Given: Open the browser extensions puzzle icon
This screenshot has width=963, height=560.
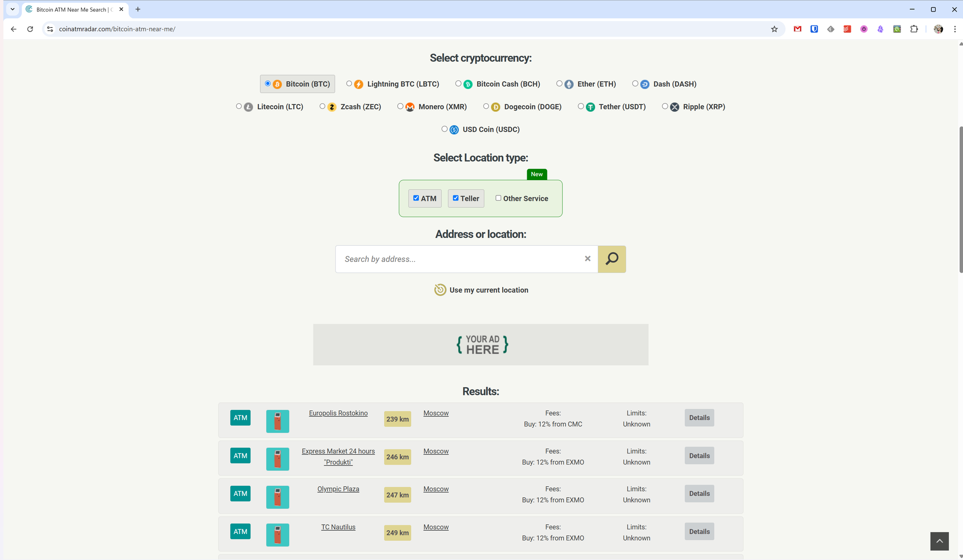Looking at the screenshot, I should coord(914,29).
